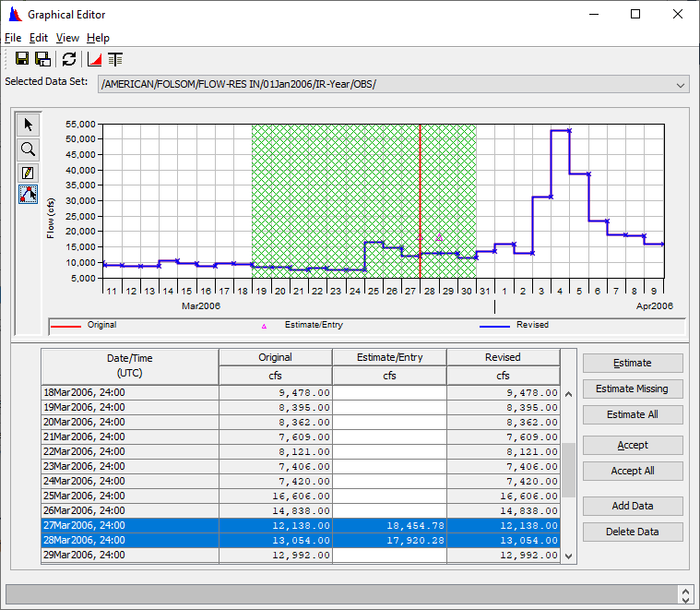Open the Edit menu
700x610 pixels.
(x=39, y=38)
